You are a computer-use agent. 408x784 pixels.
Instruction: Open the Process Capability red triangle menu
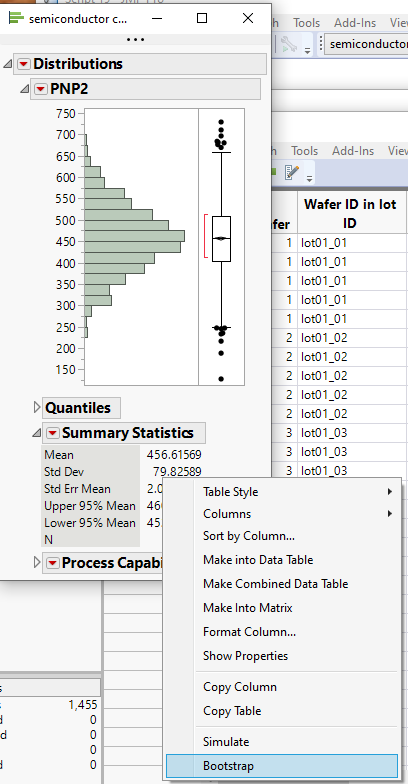[x=52, y=563]
